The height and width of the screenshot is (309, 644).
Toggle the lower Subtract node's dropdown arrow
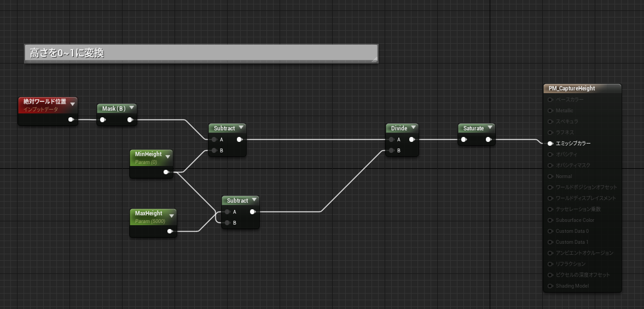[x=254, y=201]
